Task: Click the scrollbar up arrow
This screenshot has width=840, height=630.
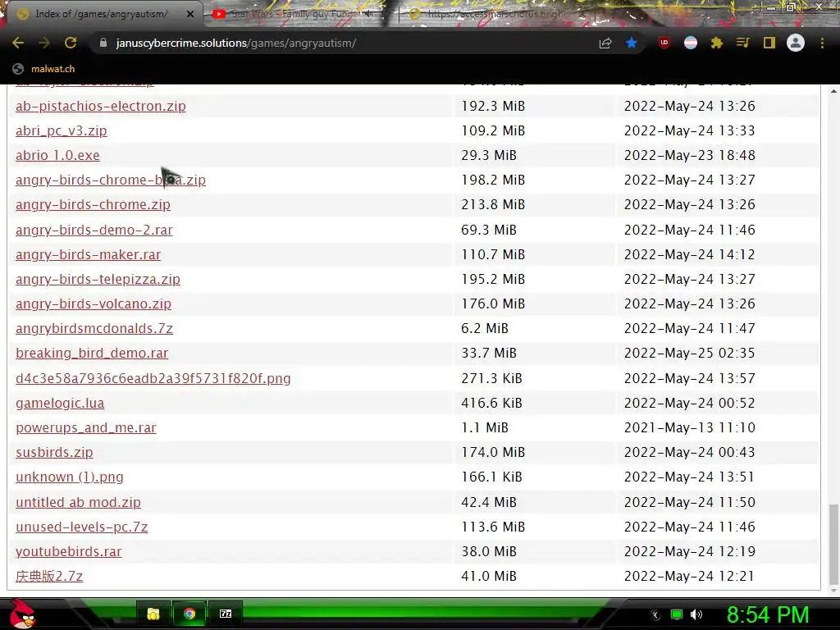Action: pos(833,91)
